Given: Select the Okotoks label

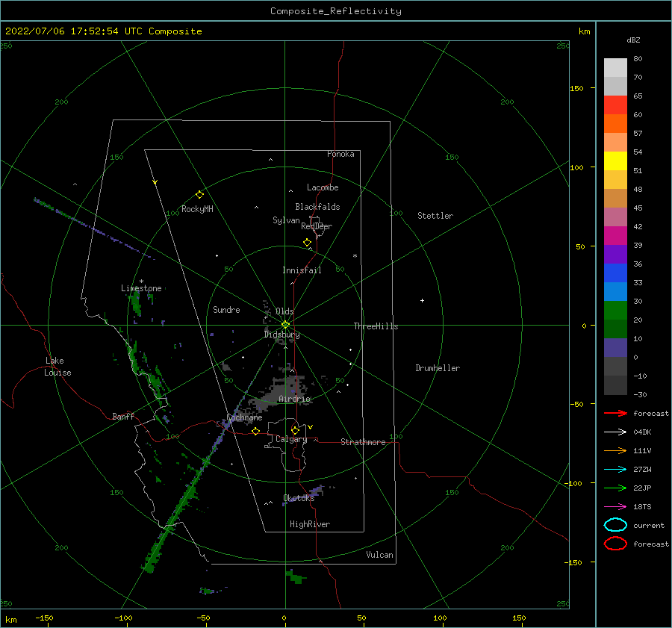Looking at the screenshot, I should click(299, 498).
